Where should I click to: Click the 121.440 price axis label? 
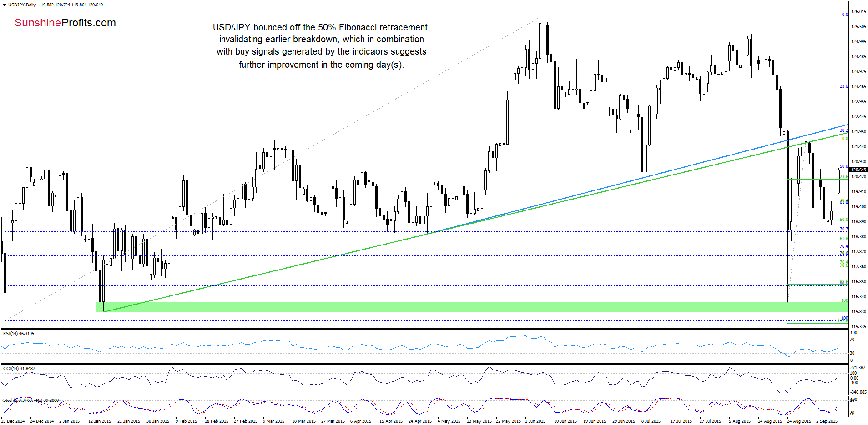(x=858, y=147)
